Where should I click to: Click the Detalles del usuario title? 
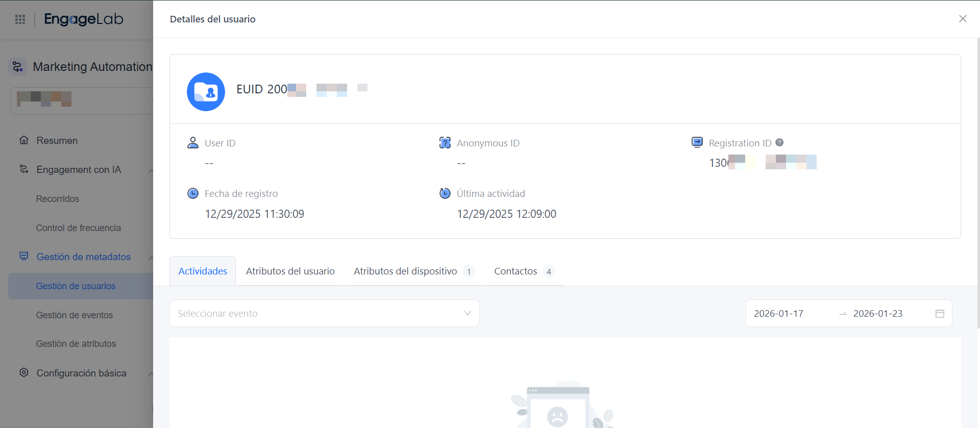click(x=212, y=19)
